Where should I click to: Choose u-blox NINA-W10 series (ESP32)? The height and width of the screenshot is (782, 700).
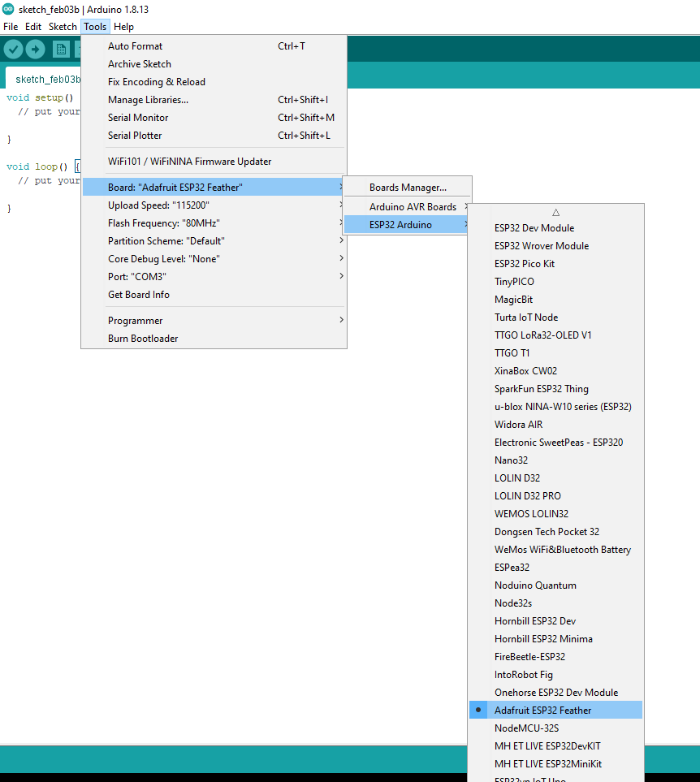pos(556,407)
